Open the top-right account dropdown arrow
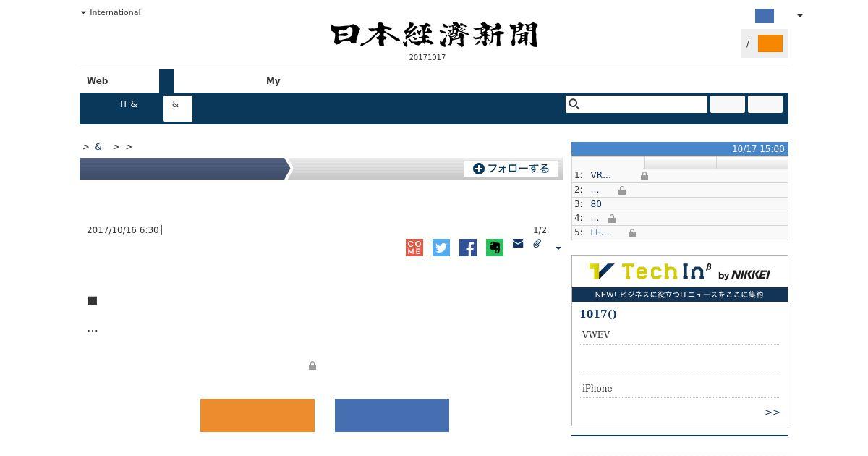The image size is (868, 456). click(x=799, y=16)
